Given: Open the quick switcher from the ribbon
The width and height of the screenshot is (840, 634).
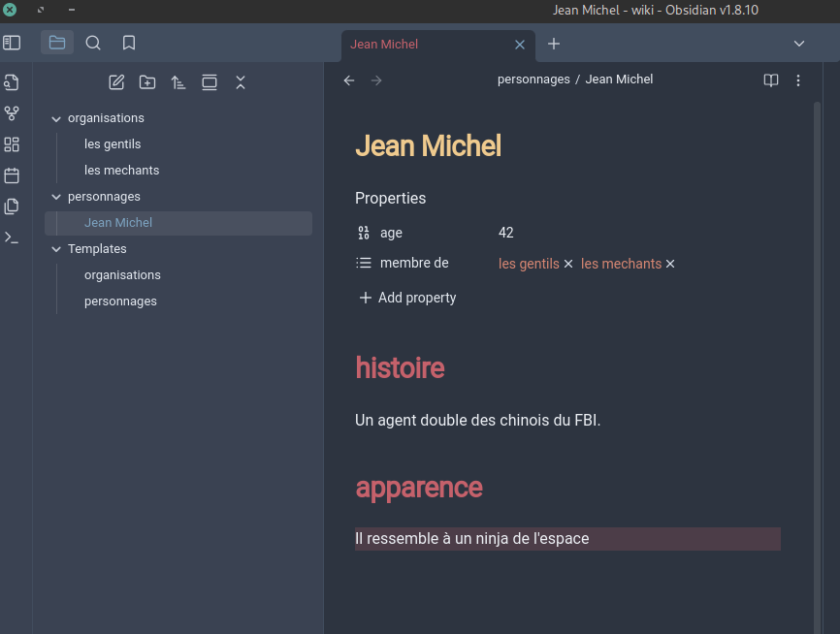Looking at the screenshot, I should (x=12, y=82).
